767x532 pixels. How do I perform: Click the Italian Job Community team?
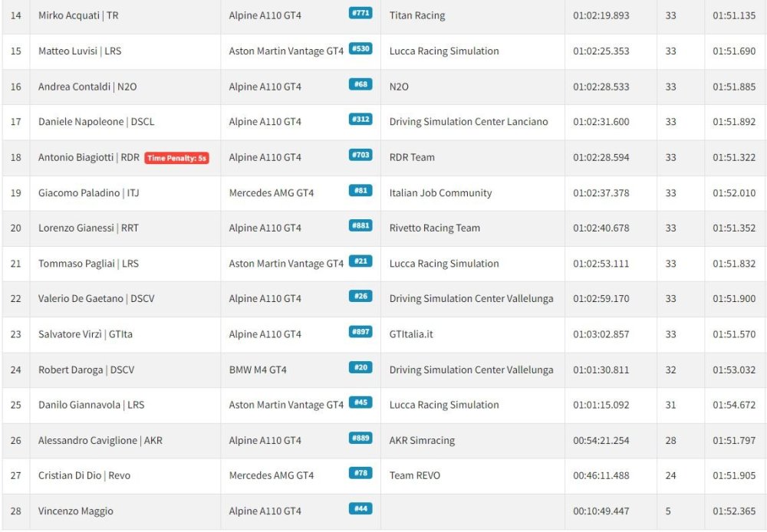441,192
